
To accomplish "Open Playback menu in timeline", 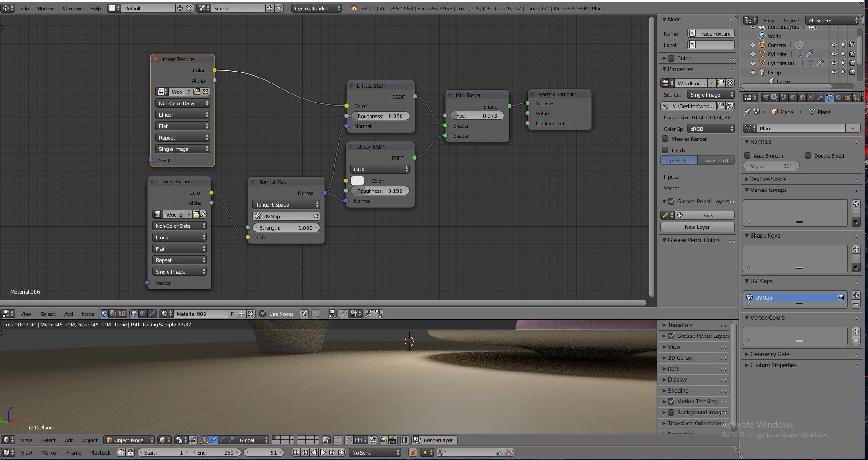I will pos(100,452).
